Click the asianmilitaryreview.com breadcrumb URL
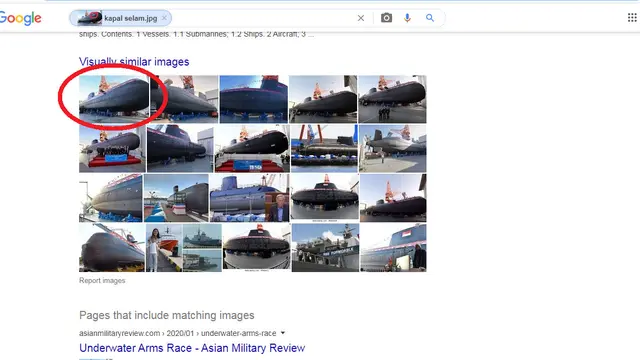640x360 pixels. tap(178, 333)
